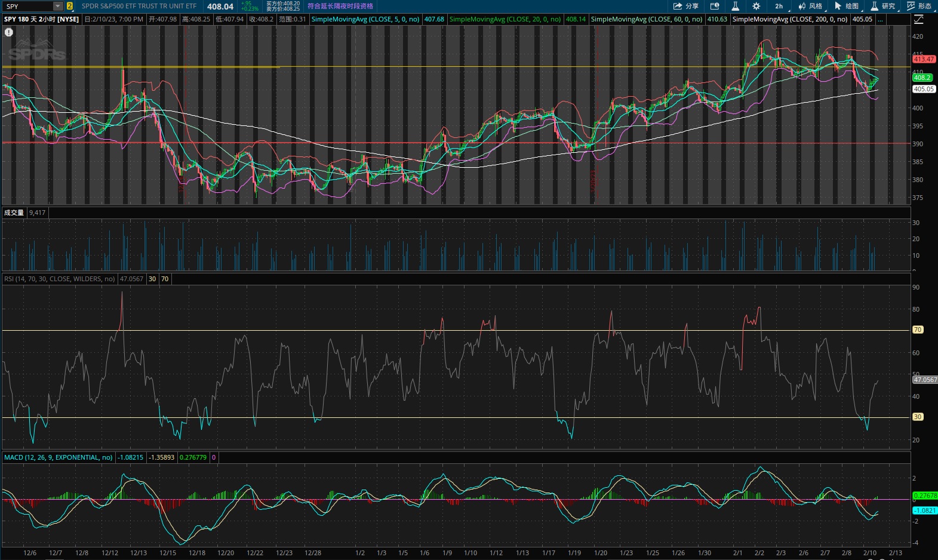Click the 2/13 date on the time axis

pyautogui.click(x=896, y=553)
